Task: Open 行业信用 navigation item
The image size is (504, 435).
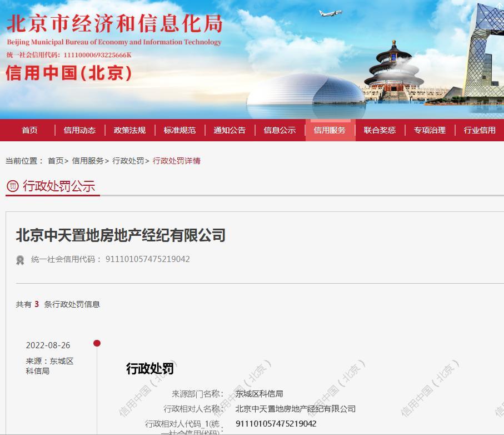Action: tap(480, 130)
